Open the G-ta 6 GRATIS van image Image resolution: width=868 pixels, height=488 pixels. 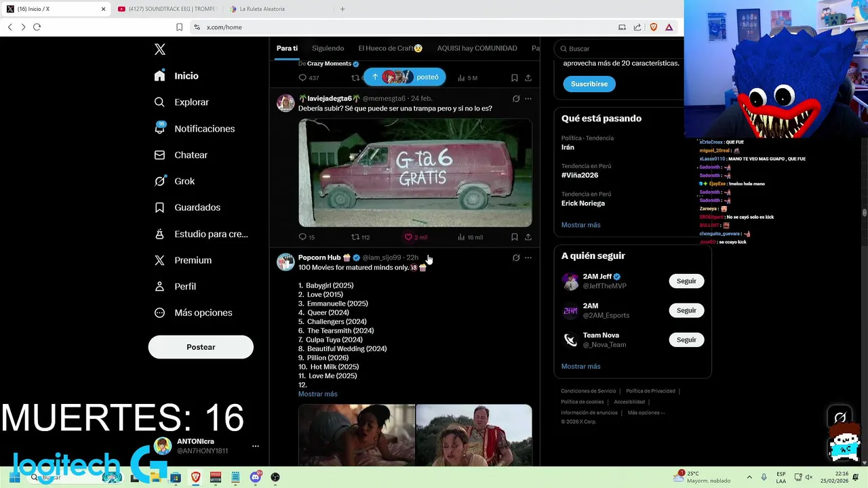coord(415,173)
